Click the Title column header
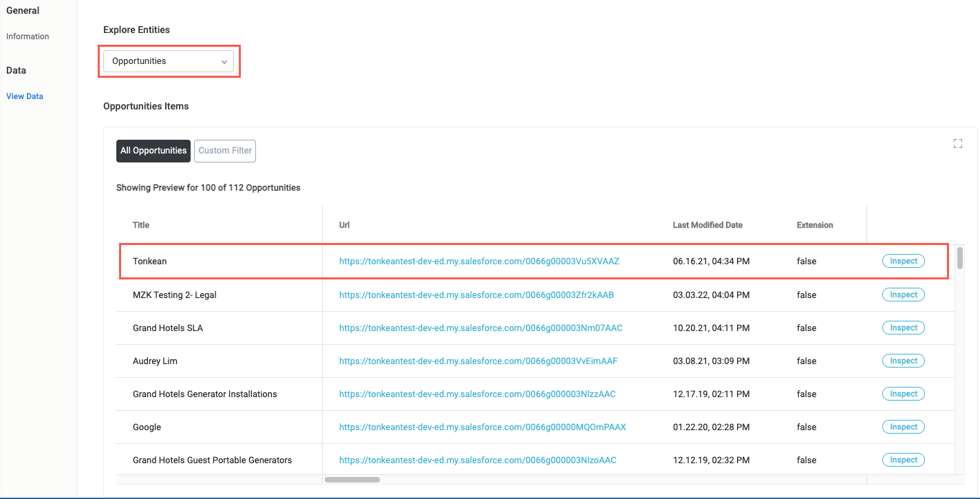Image resolution: width=980 pixels, height=499 pixels. pos(141,225)
